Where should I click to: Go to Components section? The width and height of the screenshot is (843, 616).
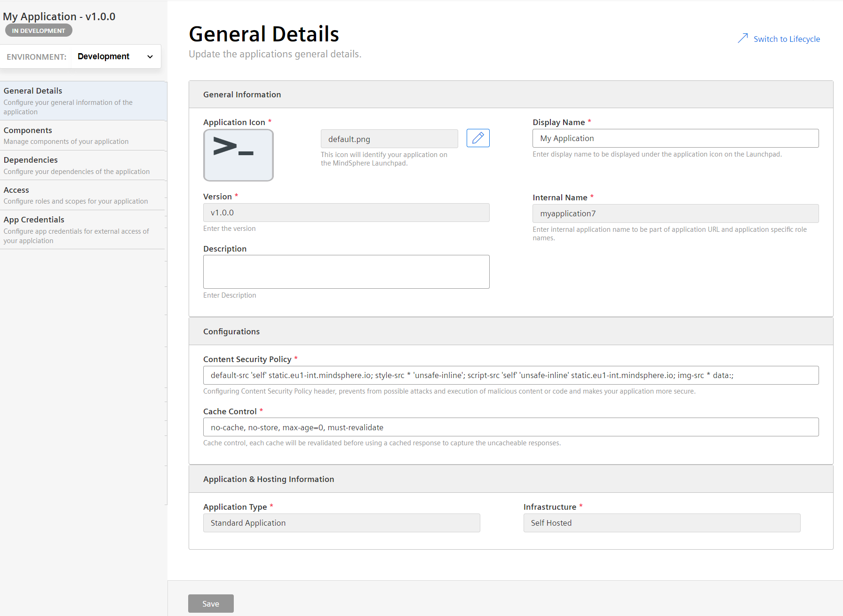tap(83, 135)
